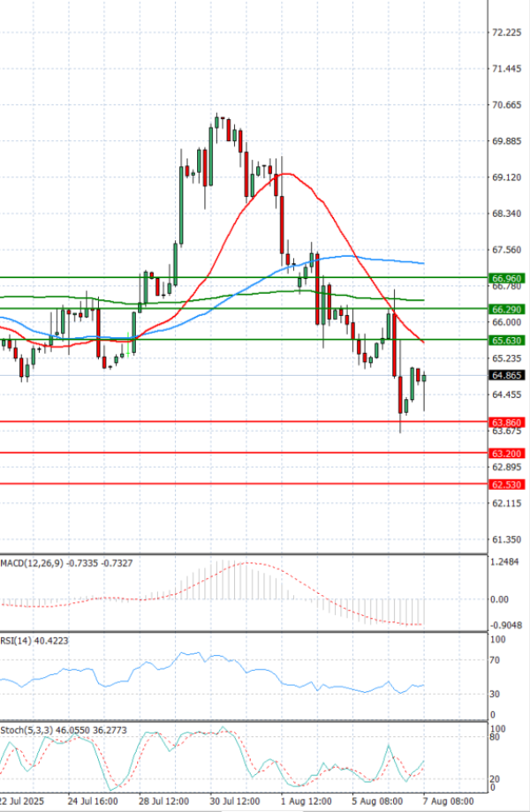
Task: Click the MACD scale value -0.9048
Action: pyautogui.click(x=505, y=625)
